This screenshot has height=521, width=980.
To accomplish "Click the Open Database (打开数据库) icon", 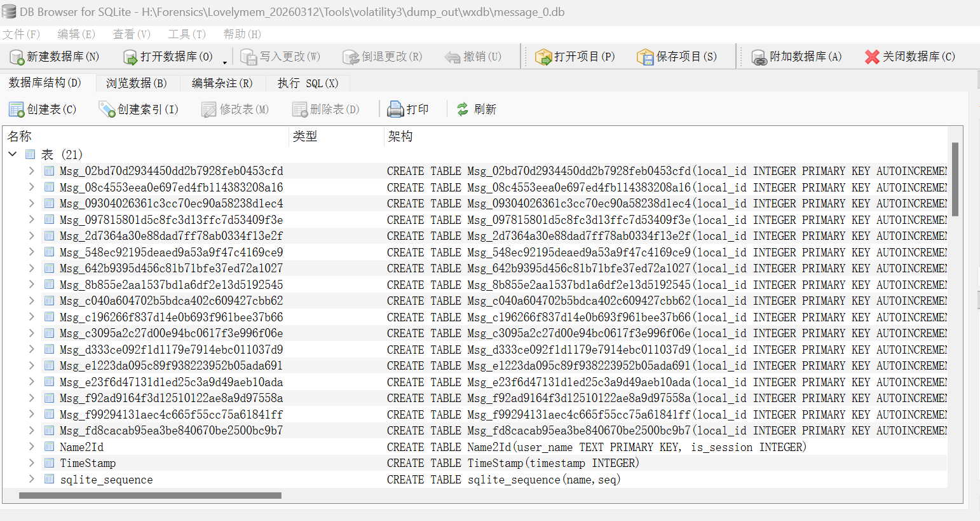I will pos(130,57).
